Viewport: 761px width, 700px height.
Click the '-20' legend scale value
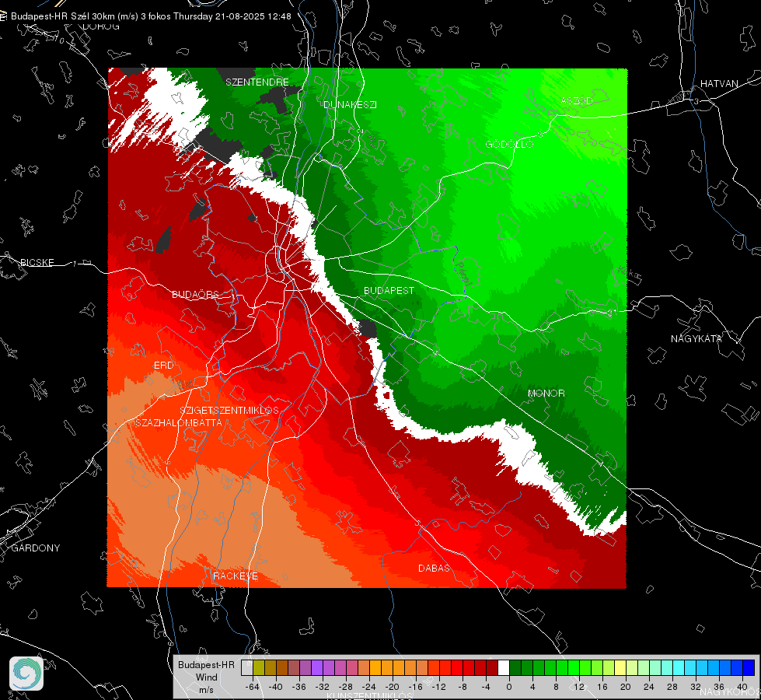coord(392,687)
